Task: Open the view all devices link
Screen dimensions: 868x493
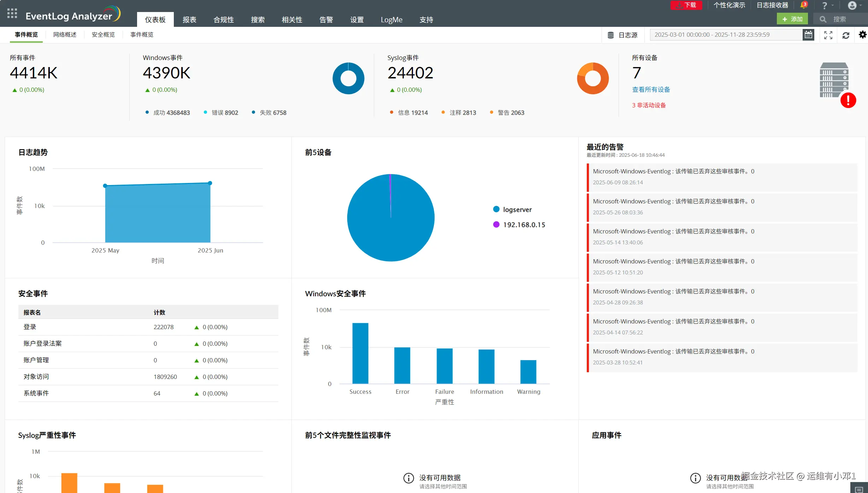Action: 651,90
